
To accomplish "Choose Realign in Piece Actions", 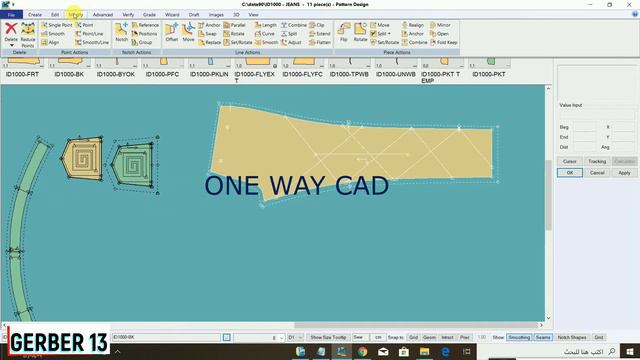I will (413, 25).
